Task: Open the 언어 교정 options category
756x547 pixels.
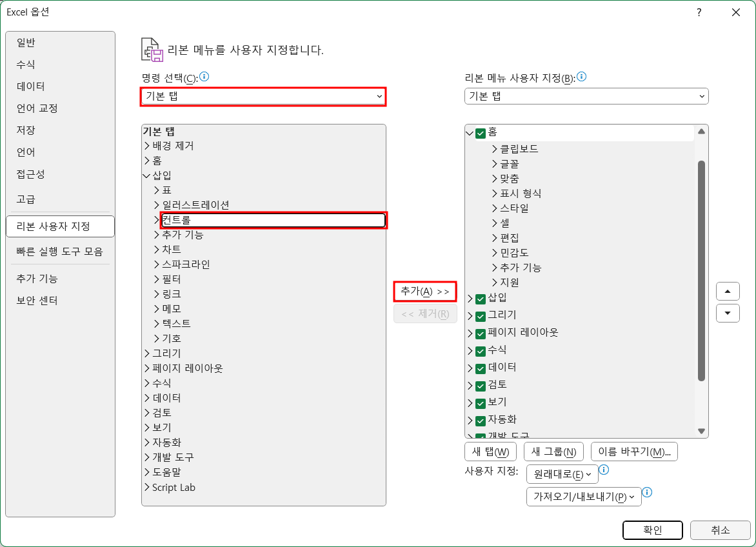Action: [60, 108]
